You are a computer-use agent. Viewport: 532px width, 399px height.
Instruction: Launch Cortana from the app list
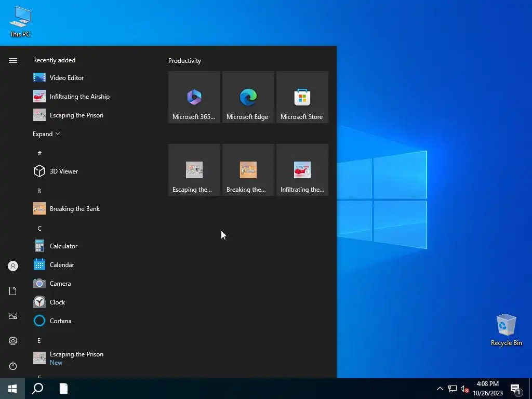(x=91, y=321)
